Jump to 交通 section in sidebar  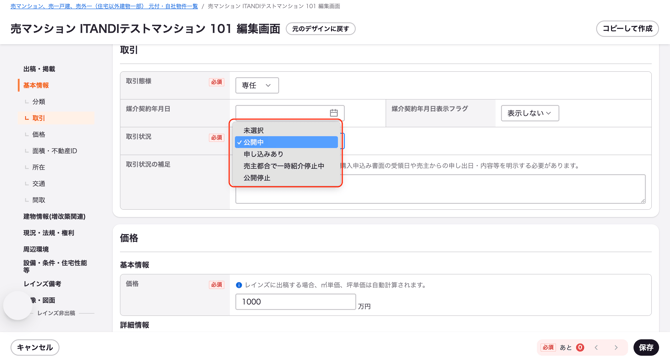[38, 184]
